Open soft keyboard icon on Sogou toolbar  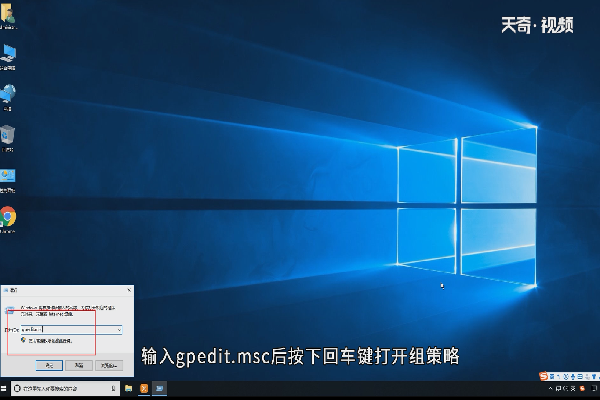(x=580, y=377)
